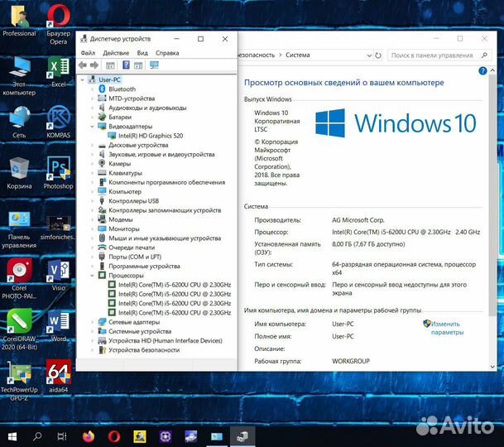Collapse the Процессоры node
Image resolution: width=504 pixels, height=447 pixels.
pyautogui.click(x=92, y=276)
